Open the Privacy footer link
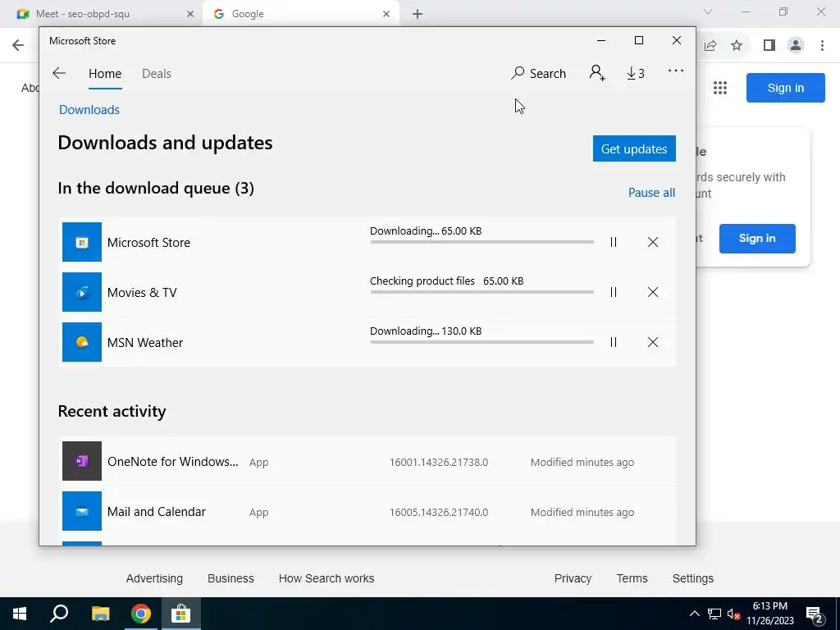840x630 pixels. 573,578
